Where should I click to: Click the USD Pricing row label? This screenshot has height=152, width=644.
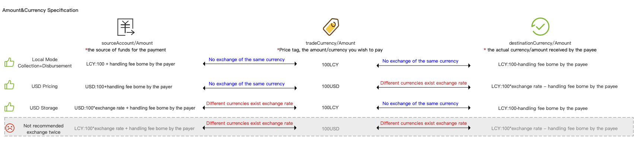pos(45,86)
